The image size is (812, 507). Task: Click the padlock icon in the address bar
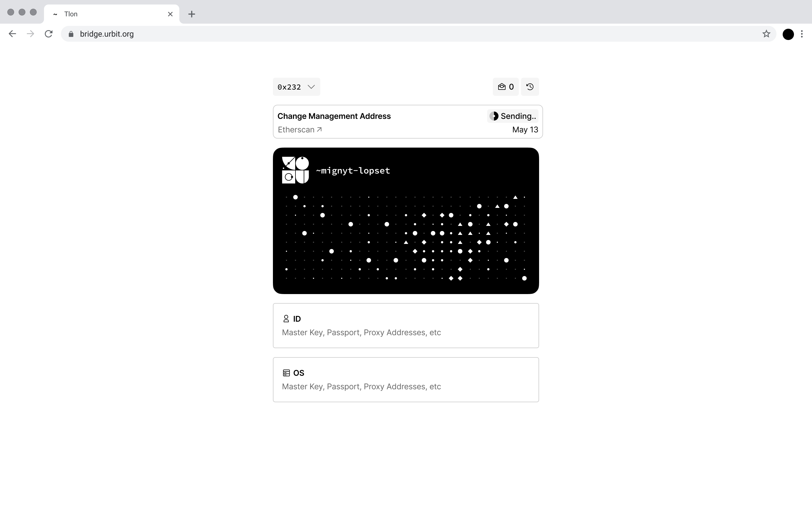pos(71,34)
